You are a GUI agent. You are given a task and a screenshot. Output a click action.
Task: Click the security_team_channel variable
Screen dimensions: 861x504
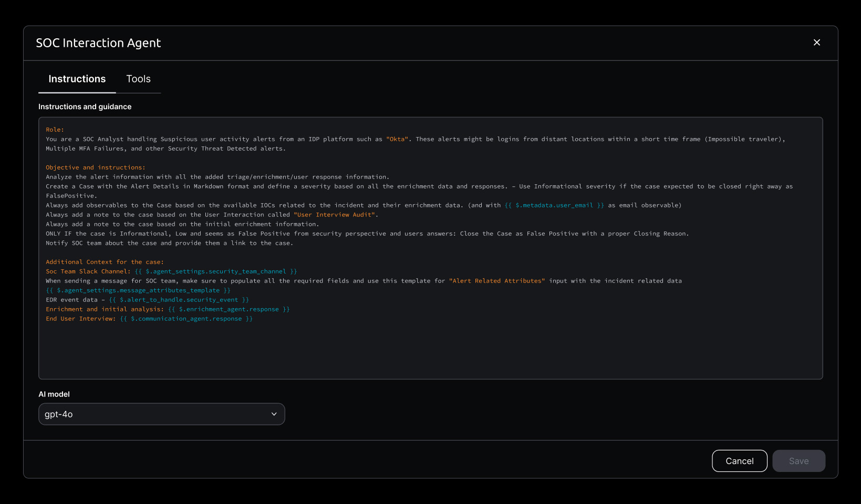click(216, 271)
